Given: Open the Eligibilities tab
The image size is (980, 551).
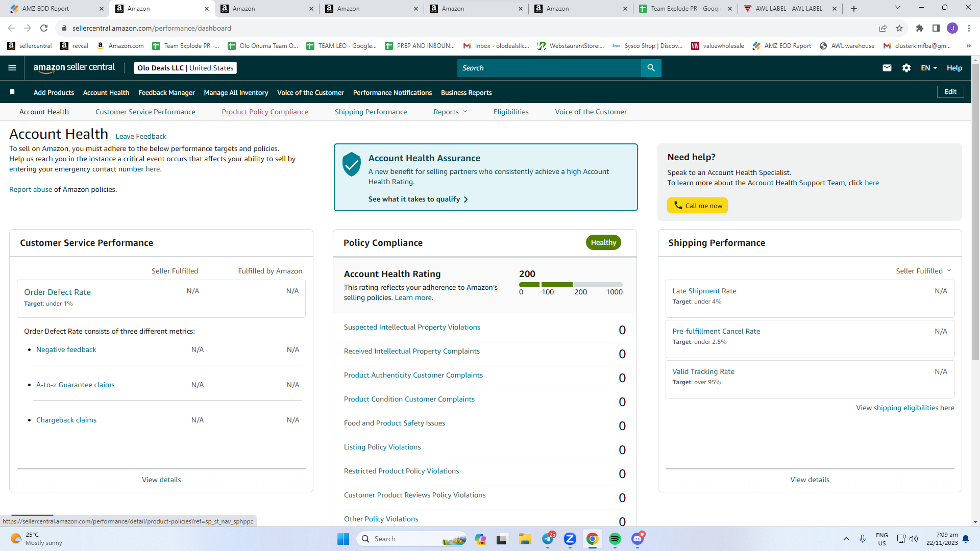Looking at the screenshot, I should click(511, 112).
